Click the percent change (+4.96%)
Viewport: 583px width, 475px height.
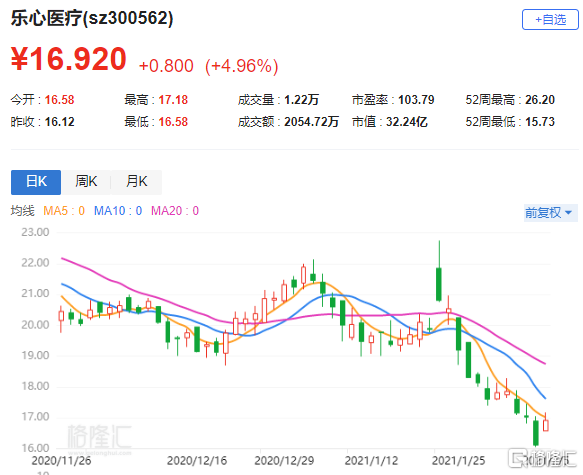tap(242, 66)
